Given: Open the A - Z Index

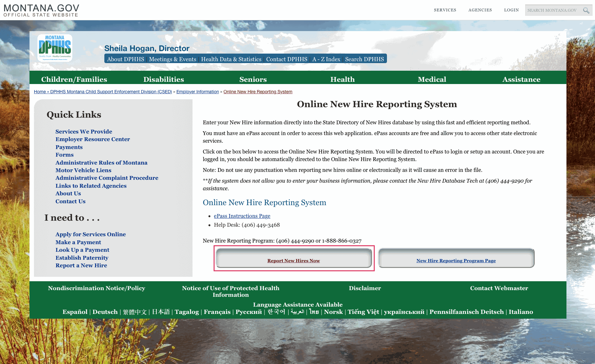Looking at the screenshot, I should [x=326, y=59].
